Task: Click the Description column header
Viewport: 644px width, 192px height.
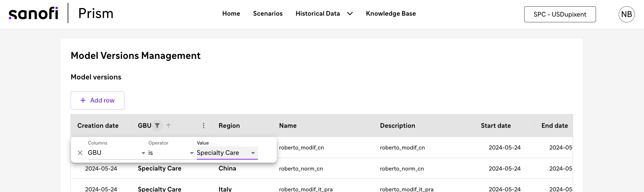Action: pos(398,125)
